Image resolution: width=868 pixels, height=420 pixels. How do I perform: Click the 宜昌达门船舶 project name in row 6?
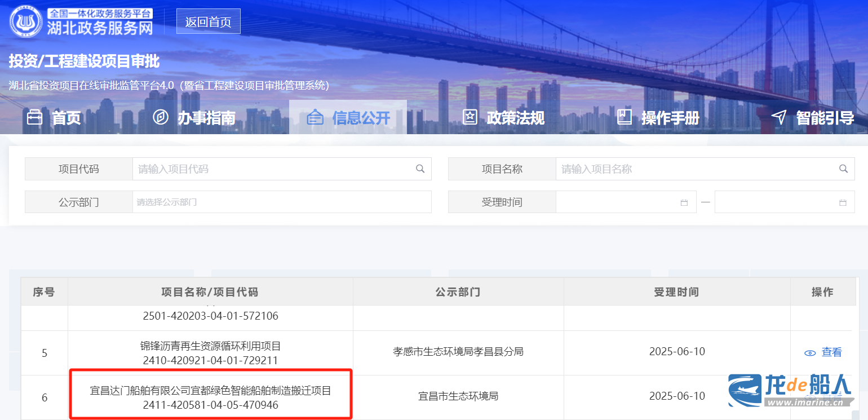[x=210, y=390]
